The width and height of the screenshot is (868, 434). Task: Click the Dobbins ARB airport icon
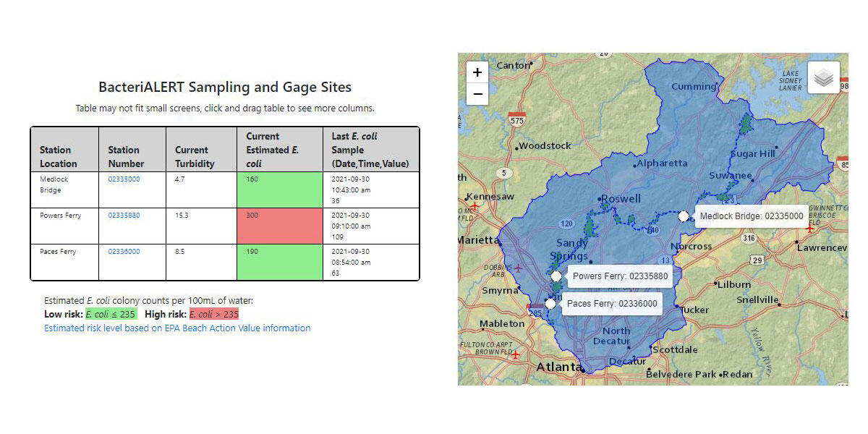tap(519, 268)
